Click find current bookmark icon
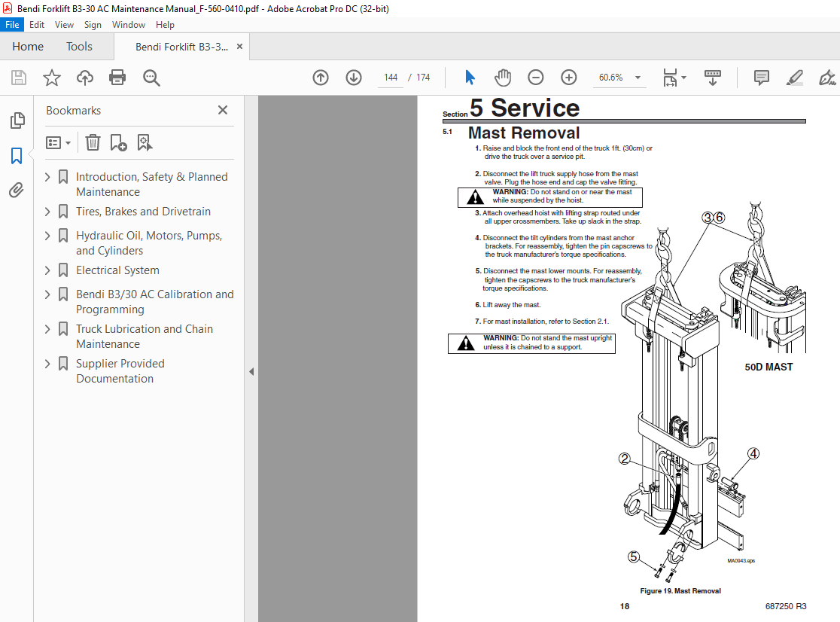 point(145,142)
